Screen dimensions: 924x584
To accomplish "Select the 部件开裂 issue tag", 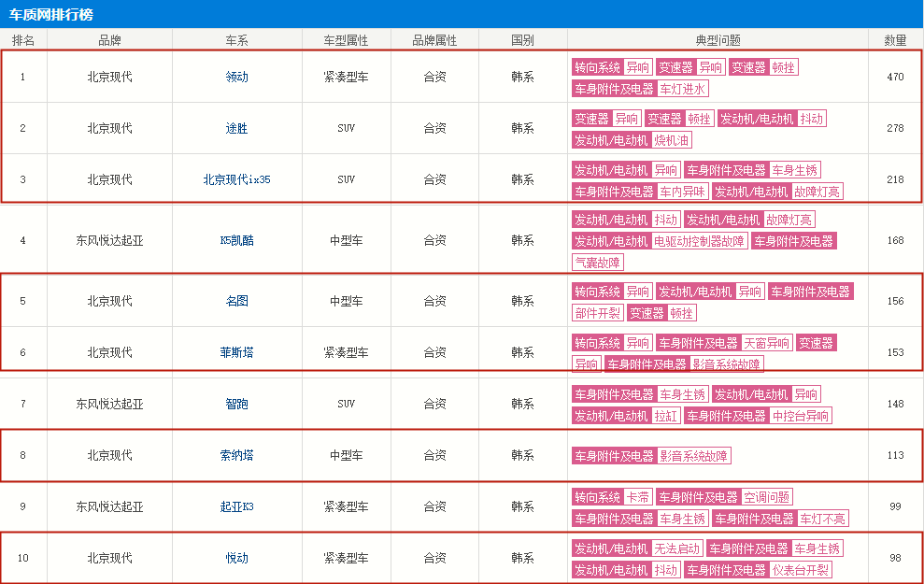I will pyautogui.click(x=598, y=314).
